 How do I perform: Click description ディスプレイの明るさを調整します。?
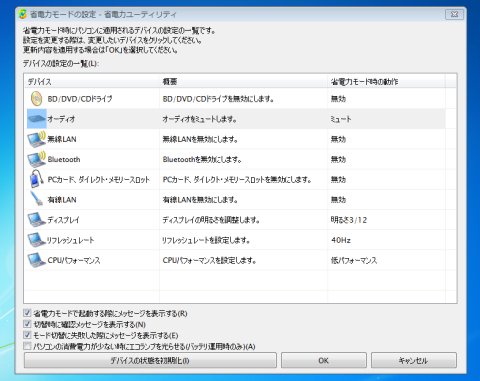point(211,220)
